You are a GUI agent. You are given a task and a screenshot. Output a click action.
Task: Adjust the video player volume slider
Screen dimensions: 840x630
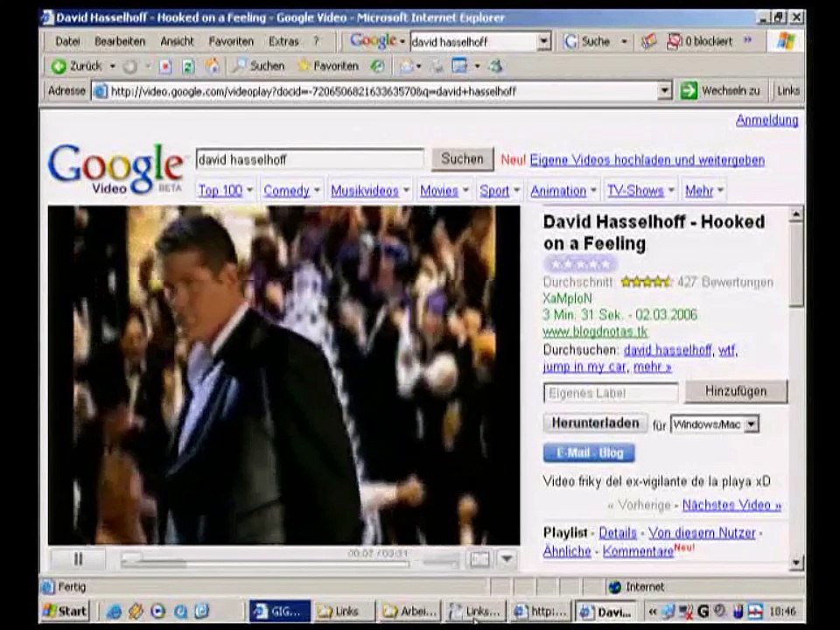pos(441,562)
